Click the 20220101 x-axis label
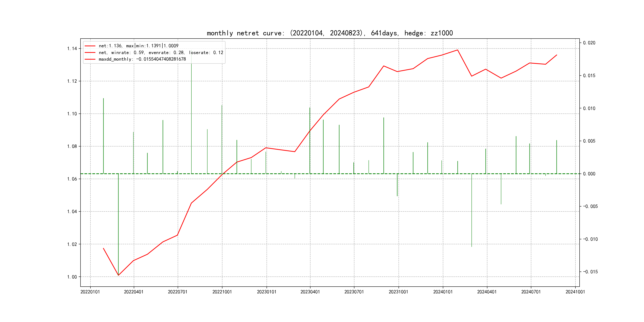This screenshot has height=322, width=644. coord(90,292)
